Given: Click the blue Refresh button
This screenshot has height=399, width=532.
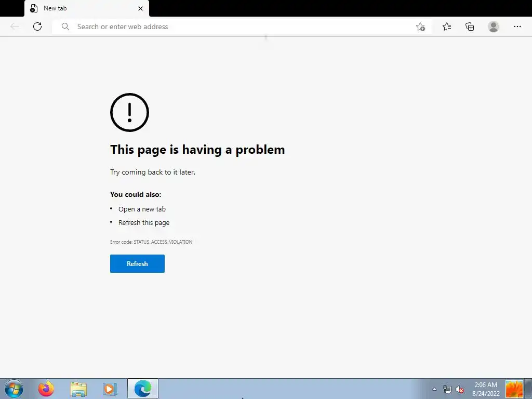Looking at the screenshot, I should pyautogui.click(x=137, y=263).
